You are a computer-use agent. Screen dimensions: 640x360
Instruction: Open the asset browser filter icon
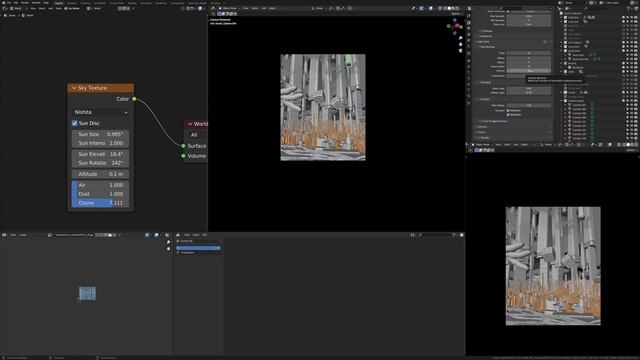pos(454,235)
